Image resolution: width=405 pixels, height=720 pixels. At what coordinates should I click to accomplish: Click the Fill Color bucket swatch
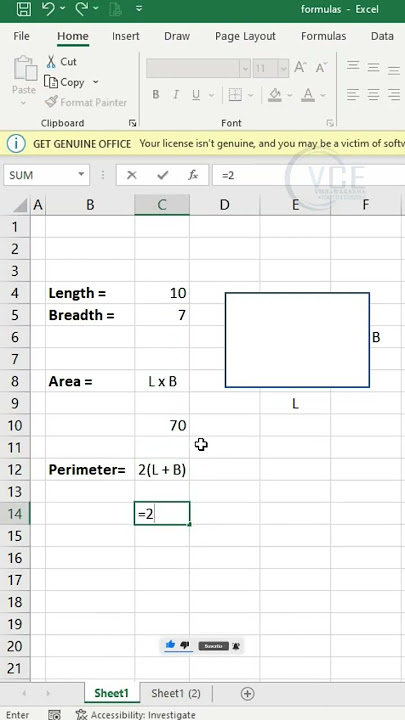pyautogui.click(x=275, y=95)
